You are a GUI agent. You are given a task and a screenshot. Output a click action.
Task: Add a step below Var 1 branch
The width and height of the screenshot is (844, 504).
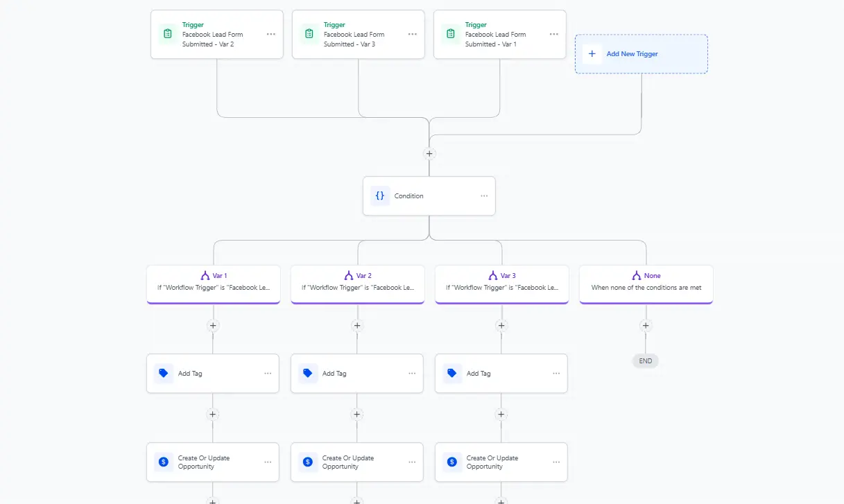213,326
